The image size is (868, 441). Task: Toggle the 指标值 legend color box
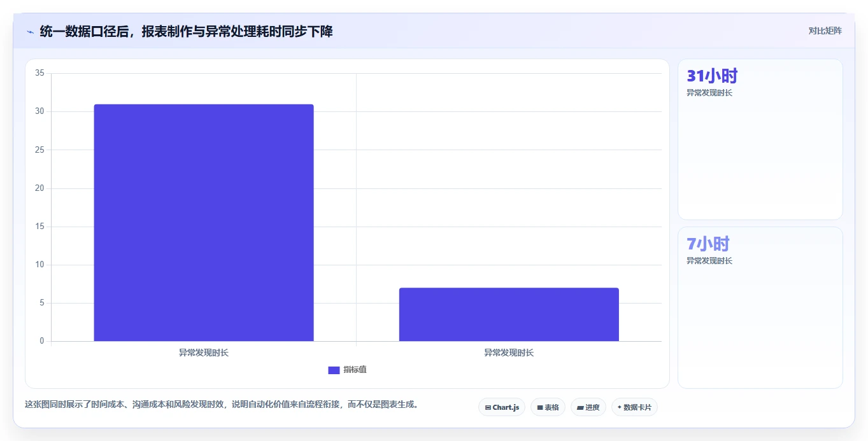click(x=334, y=370)
